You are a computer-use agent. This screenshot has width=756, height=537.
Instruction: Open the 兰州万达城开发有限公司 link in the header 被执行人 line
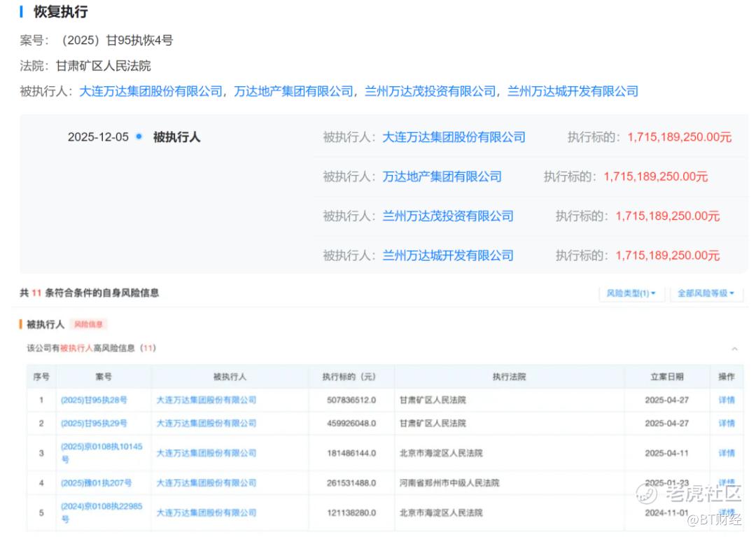tap(573, 91)
